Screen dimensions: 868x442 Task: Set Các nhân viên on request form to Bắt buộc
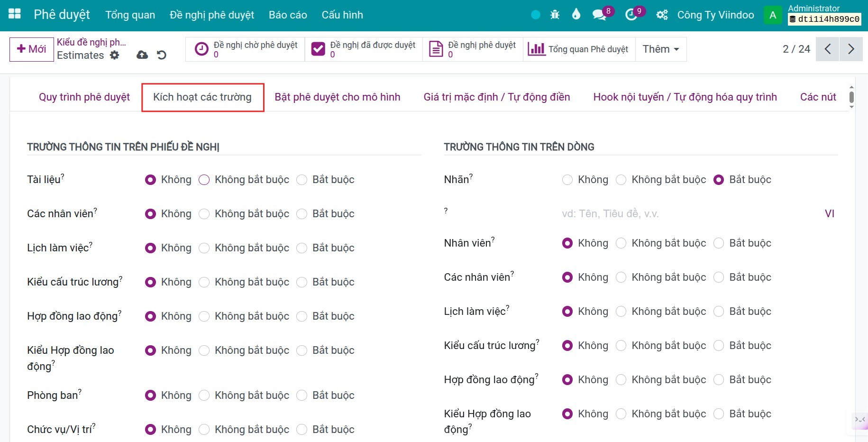pyautogui.click(x=302, y=214)
